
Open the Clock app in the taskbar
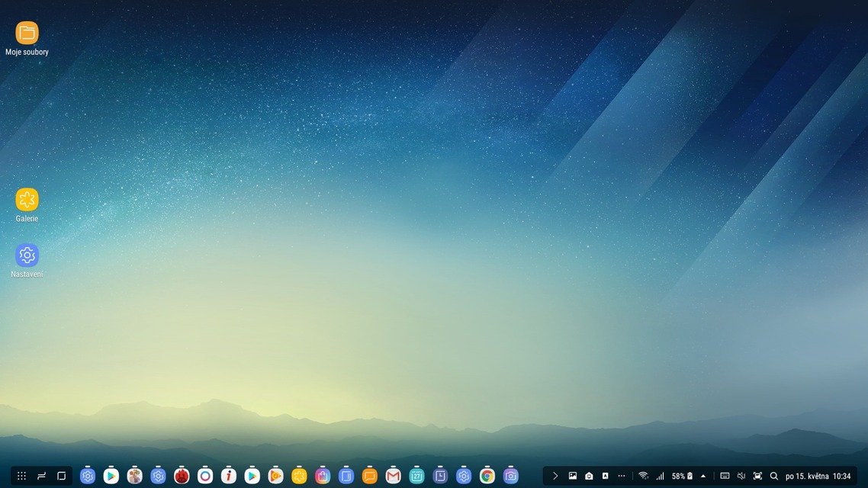coord(440,477)
